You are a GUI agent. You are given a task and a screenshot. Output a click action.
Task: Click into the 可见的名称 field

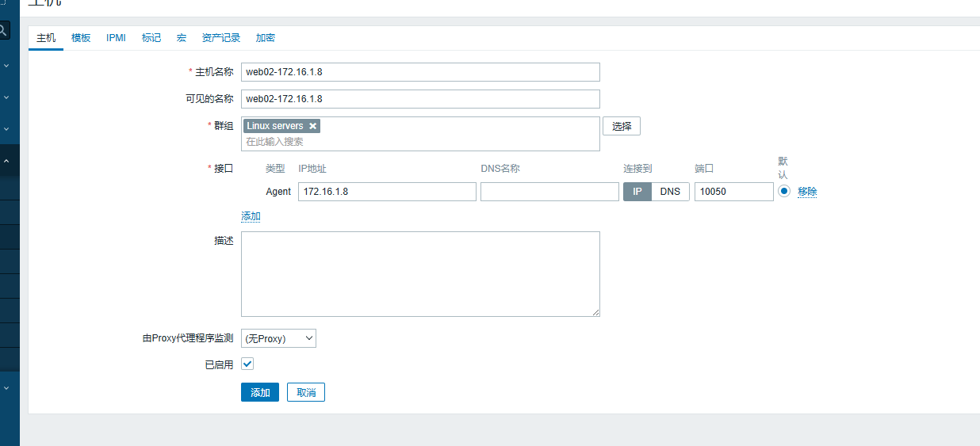point(420,99)
